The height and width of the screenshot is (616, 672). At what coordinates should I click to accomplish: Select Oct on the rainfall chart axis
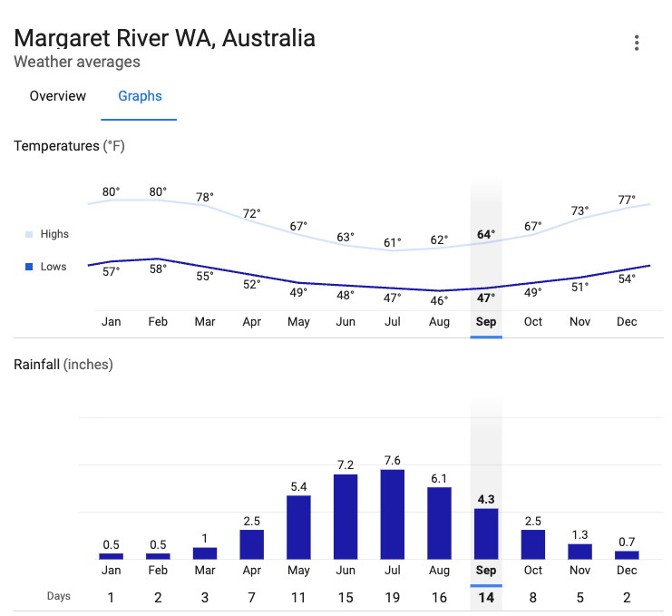[533, 571]
